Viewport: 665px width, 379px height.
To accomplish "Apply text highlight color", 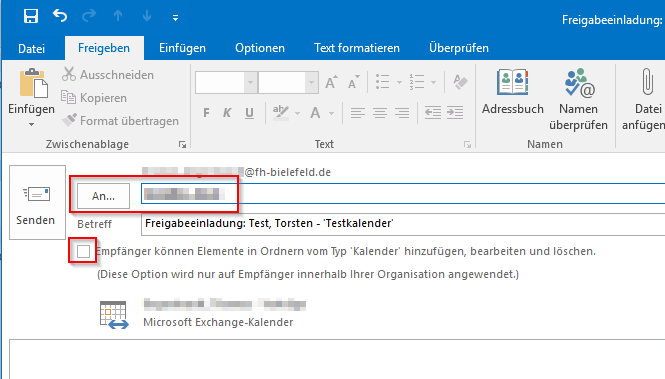I will click(x=281, y=113).
